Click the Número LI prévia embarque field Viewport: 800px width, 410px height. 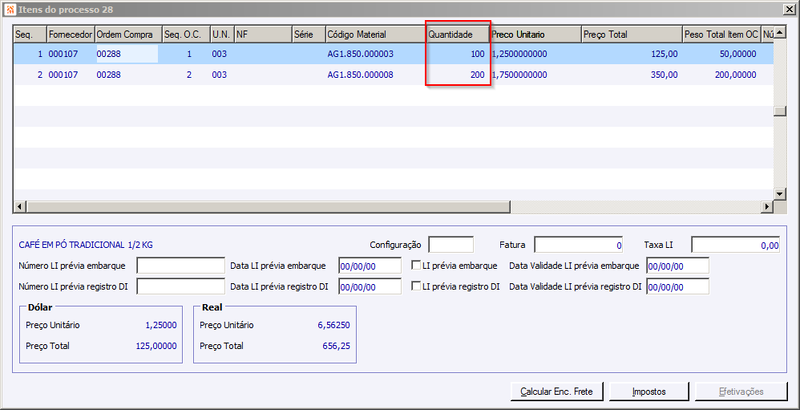[x=181, y=266]
